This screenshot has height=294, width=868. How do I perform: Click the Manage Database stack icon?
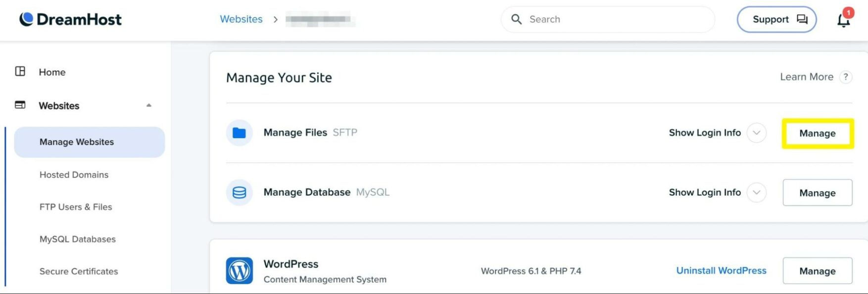pyautogui.click(x=240, y=193)
